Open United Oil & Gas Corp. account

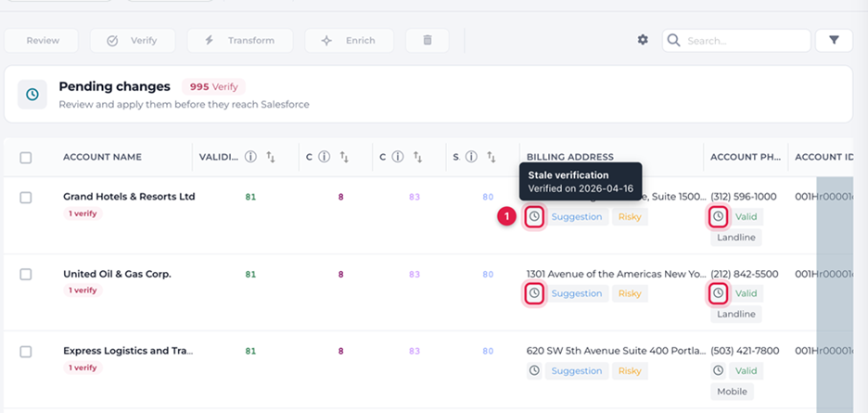coord(118,274)
